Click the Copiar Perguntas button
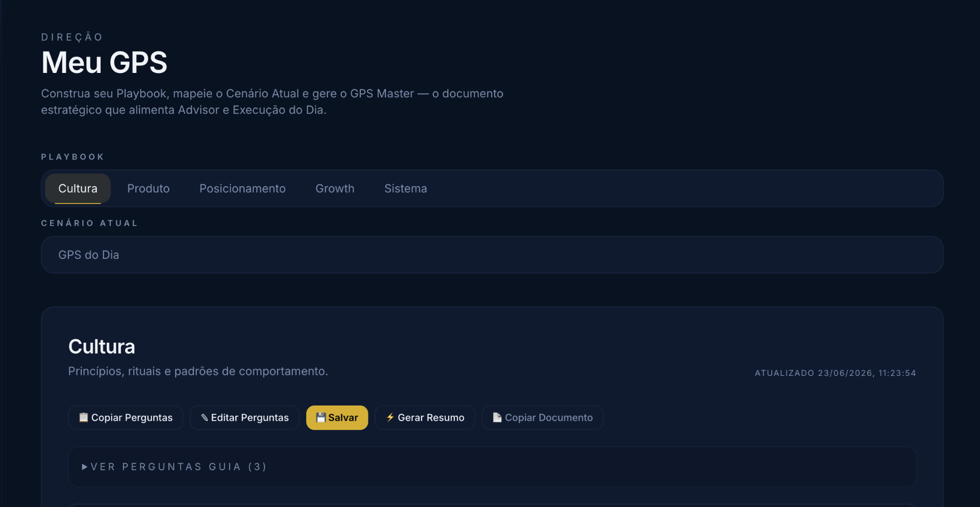This screenshot has width=980, height=507. 126,418
